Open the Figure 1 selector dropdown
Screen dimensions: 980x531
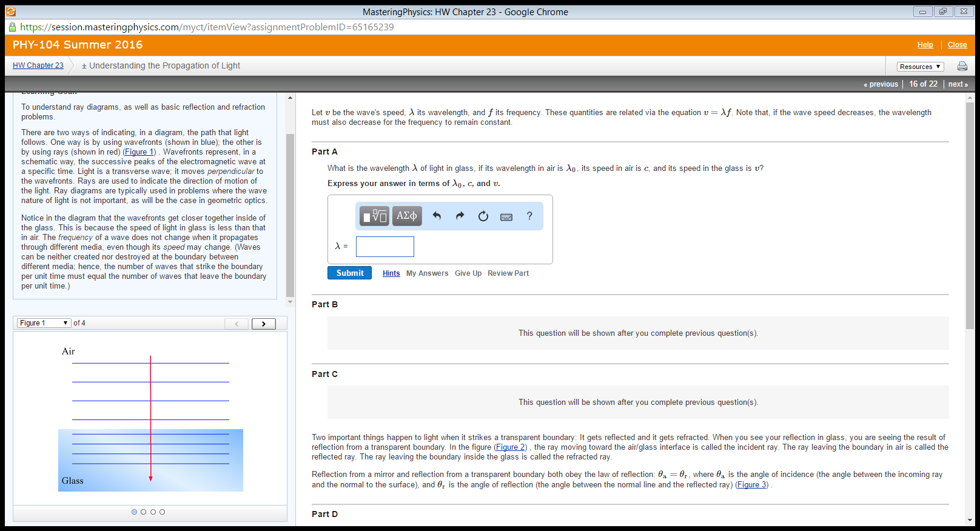click(x=44, y=323)
